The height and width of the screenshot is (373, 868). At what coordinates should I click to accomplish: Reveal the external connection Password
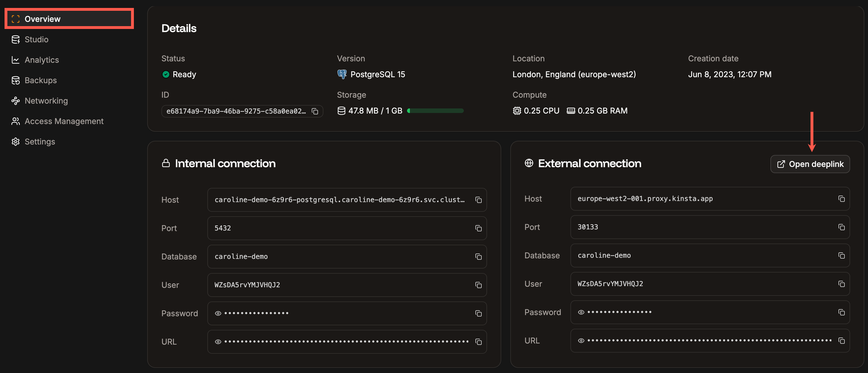point(581,312)
